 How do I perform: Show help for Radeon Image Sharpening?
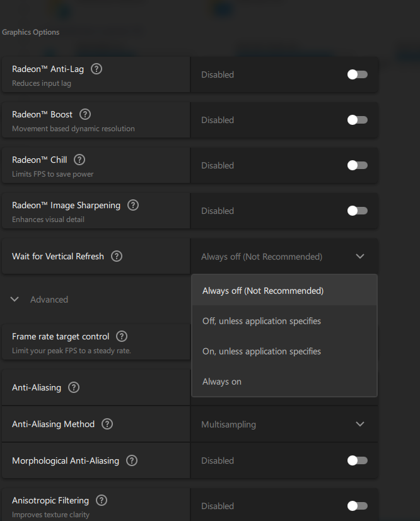coord(133,205)
